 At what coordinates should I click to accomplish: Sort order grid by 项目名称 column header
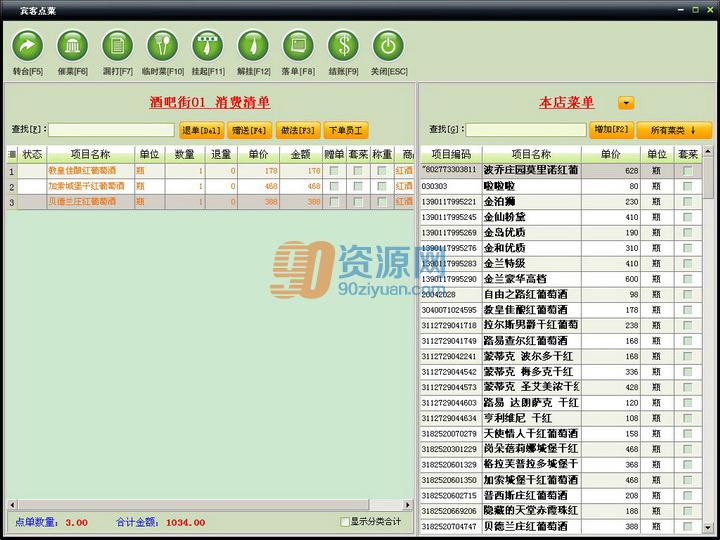coord(90,154)
